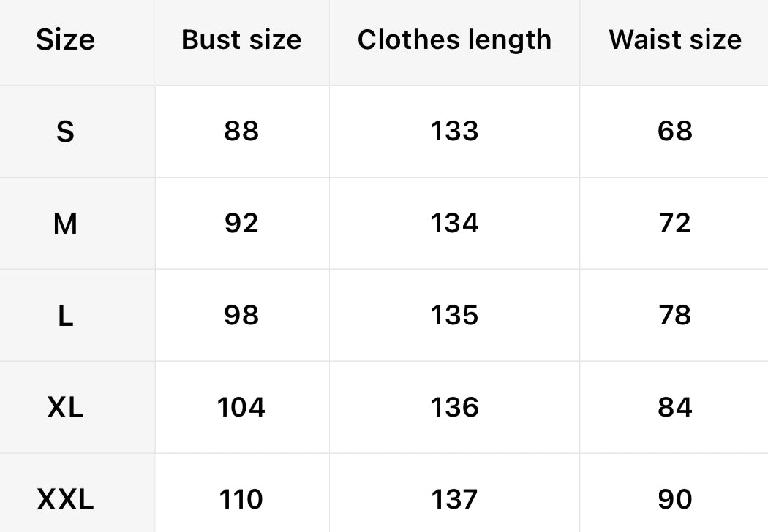
Task: Click the Size column header
Action: [x=65, y=39]
